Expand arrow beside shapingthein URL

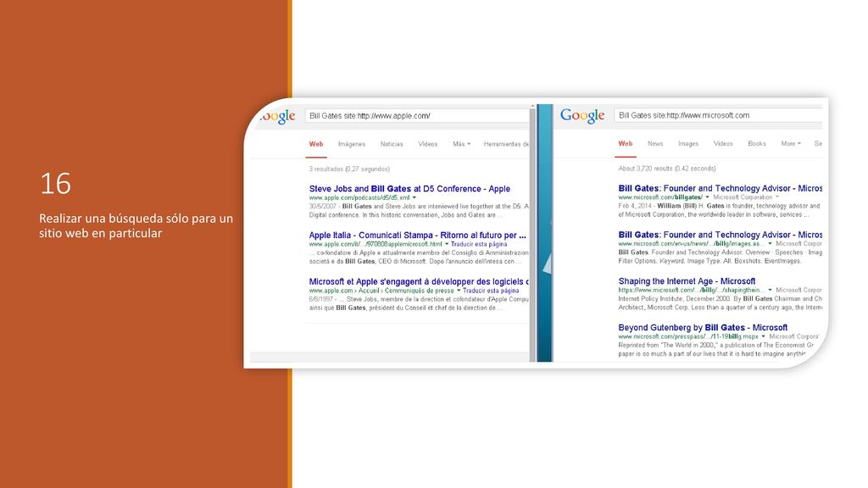coord(770,290)
